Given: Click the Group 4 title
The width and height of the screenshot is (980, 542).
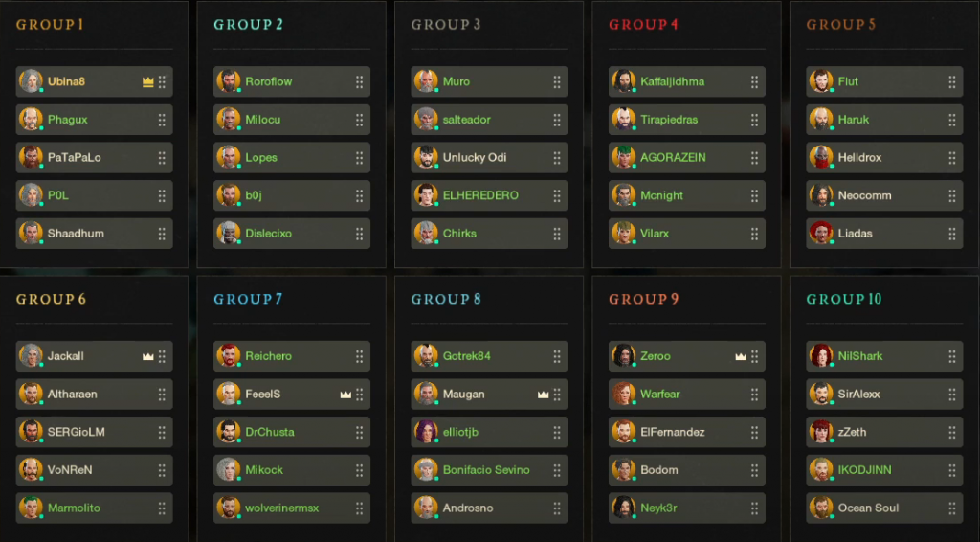Looking at the screenshot, I should [x=644, y=25].
